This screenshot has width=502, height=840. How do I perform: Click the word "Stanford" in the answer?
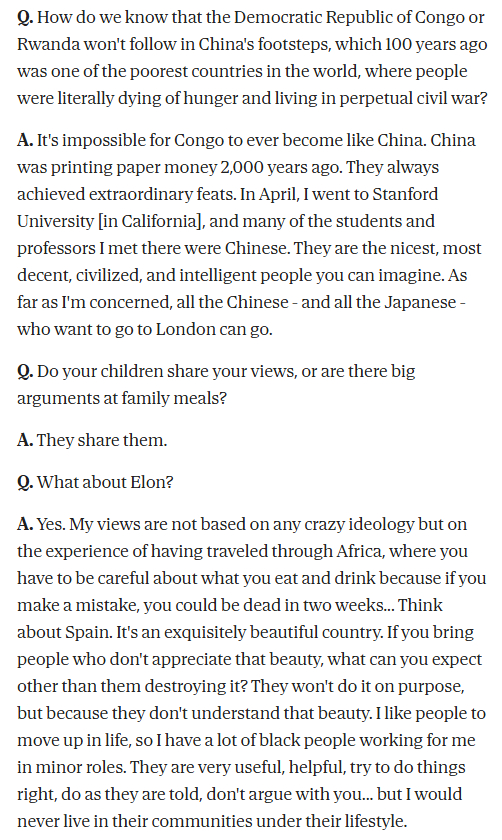pyautogui.click(x=405, y=194)
